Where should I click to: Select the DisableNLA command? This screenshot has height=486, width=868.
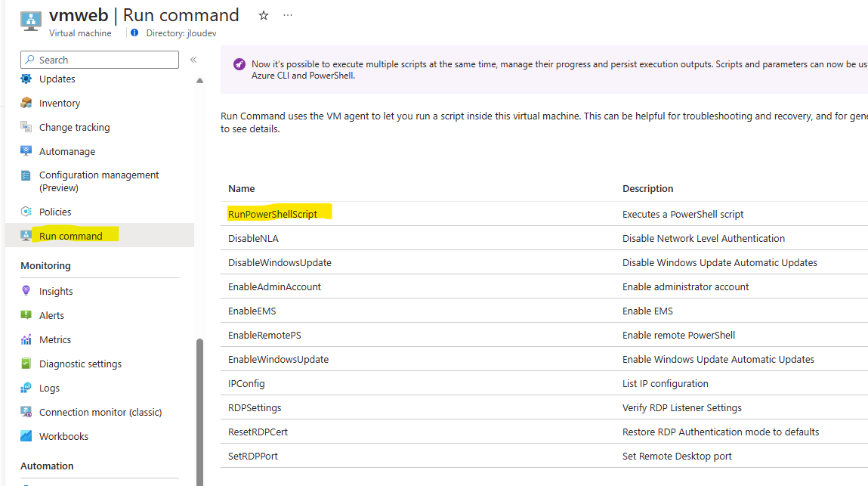(253, 238)
